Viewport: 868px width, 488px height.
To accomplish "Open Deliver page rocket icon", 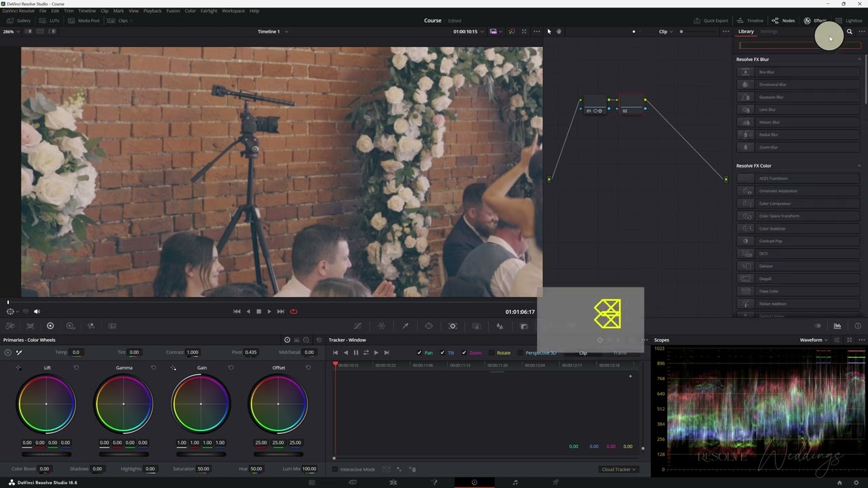I will [555, 483].
